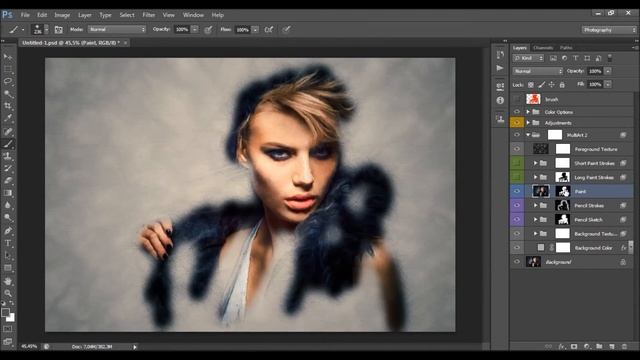Open the File menu
This screenshot has height=360, width=640.
point(25,15)
